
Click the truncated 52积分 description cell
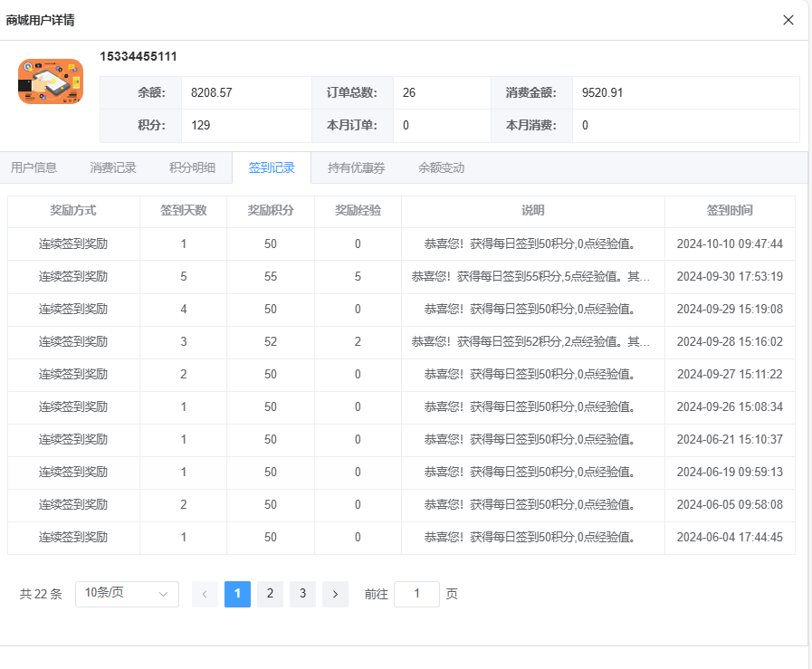coord(531,342)
